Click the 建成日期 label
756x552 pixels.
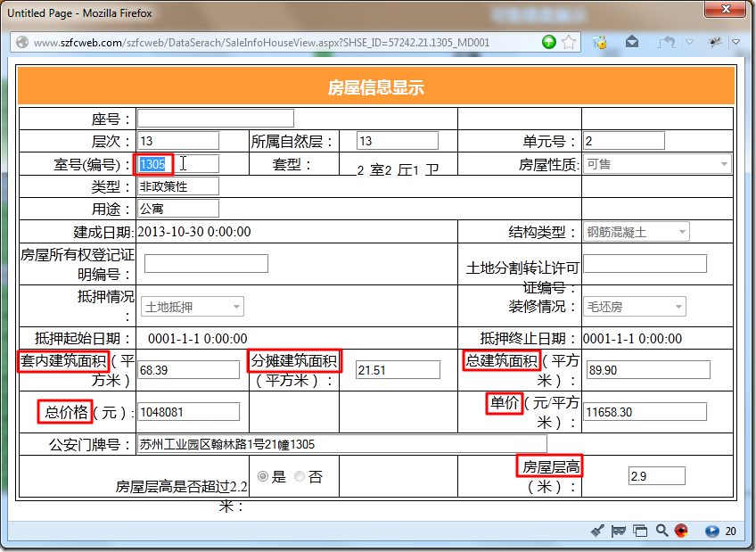[x=103, y=233]
